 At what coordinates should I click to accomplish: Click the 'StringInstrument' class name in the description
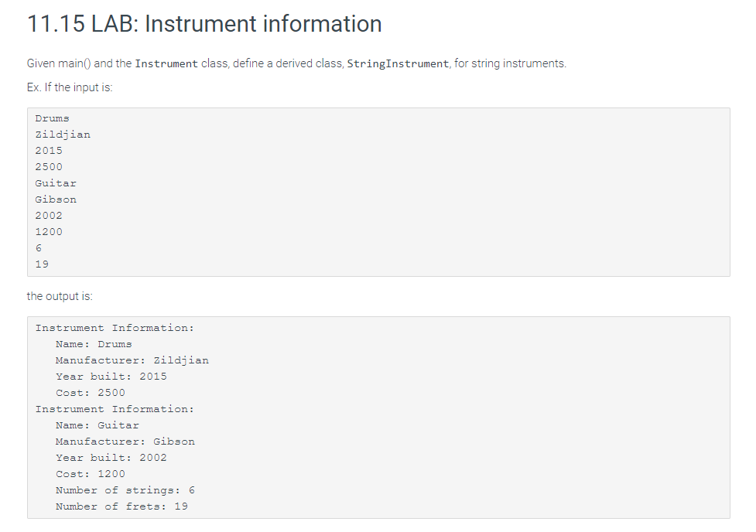coord(398,63)
